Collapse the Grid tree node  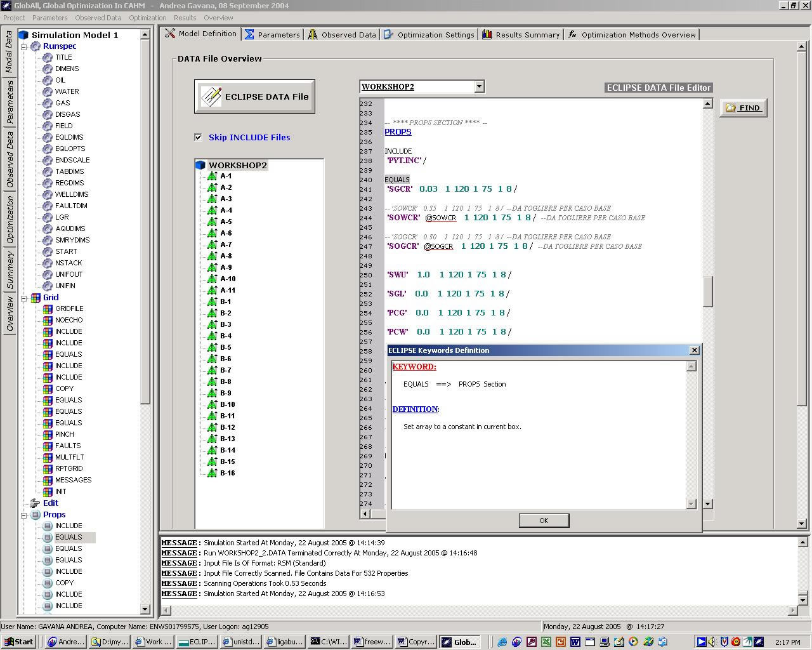[x=24, y=298]
